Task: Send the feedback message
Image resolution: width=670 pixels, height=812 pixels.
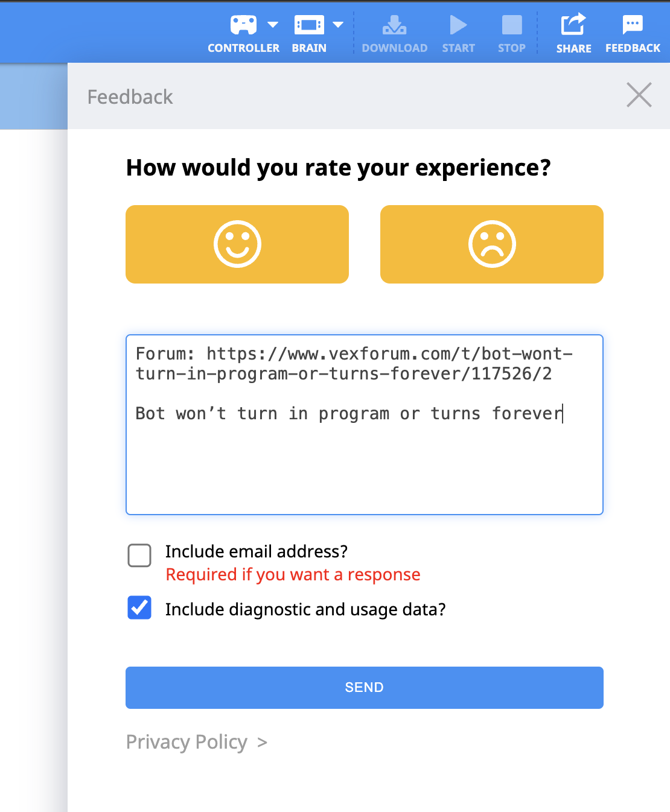Action: tap(365, 688)
